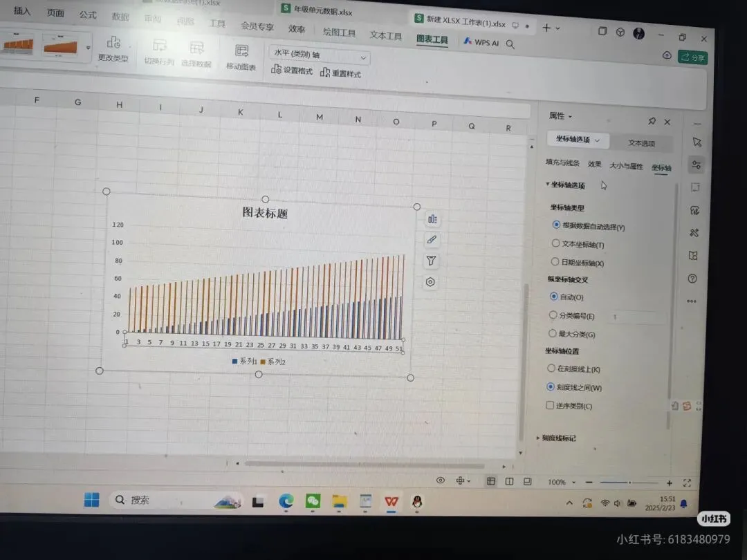Click zoom out minus button
This screenshot has width=747, height=560.
coord(589,482)
